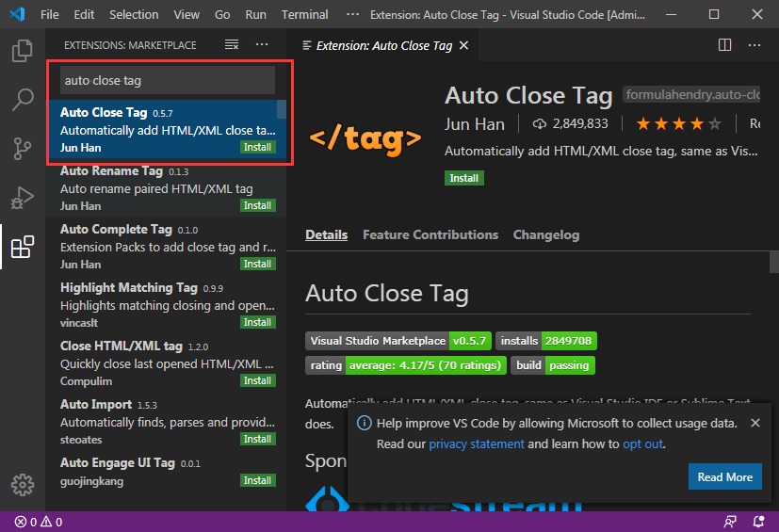Image resolution: width=779 pixels, height=532 pixels.
Task: Click the details page scrollbar thumb
Action: click(774, 263)
